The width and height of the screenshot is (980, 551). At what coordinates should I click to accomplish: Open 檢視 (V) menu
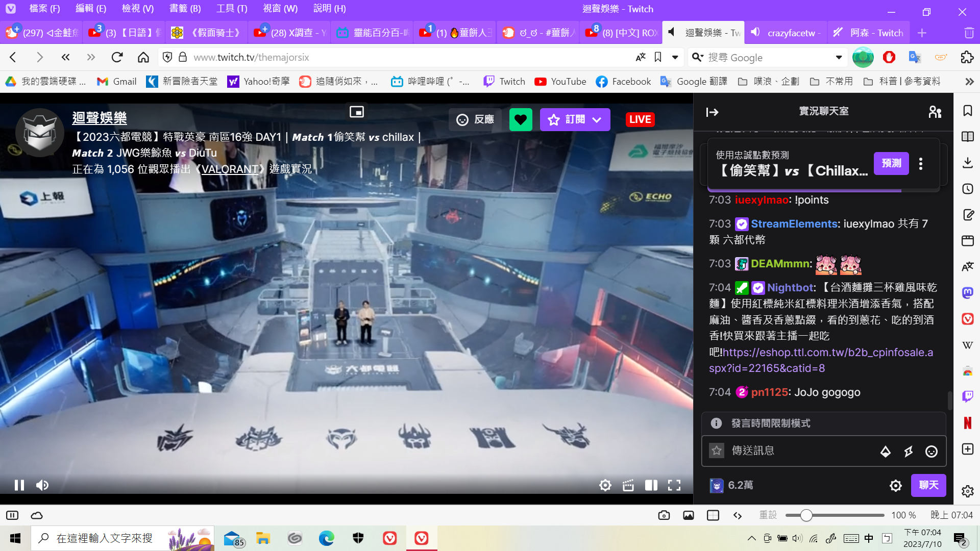[138, 9]
